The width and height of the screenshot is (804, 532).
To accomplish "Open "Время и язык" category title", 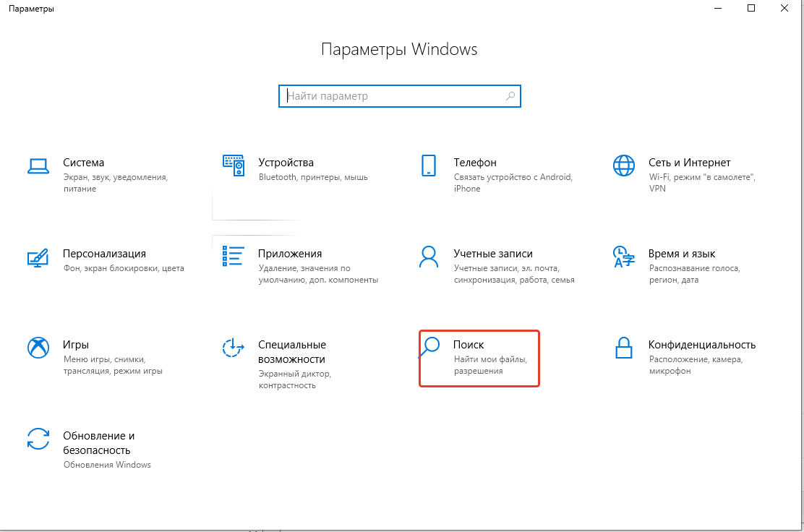I will [682, 254].
